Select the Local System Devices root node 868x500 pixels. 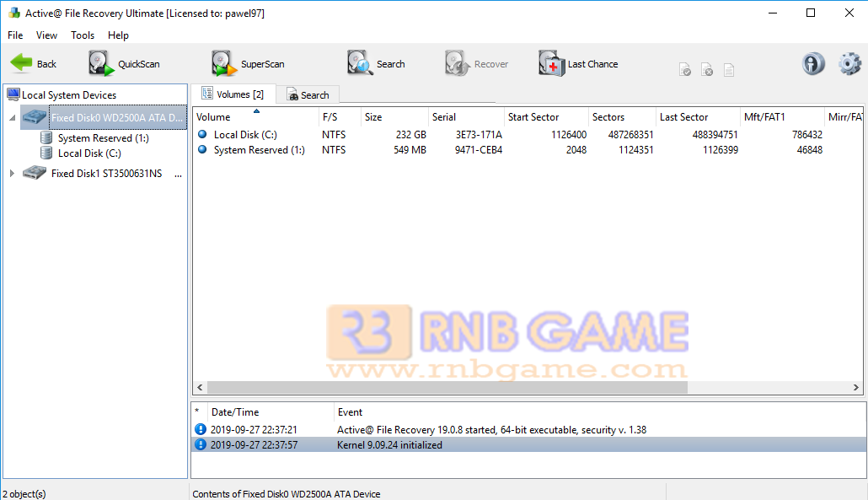68,94
